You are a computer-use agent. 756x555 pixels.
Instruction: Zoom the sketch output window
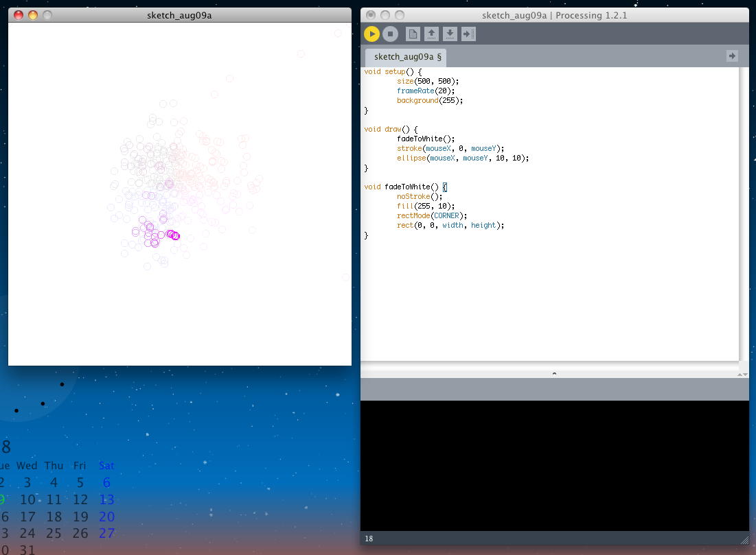pos(47,15)
